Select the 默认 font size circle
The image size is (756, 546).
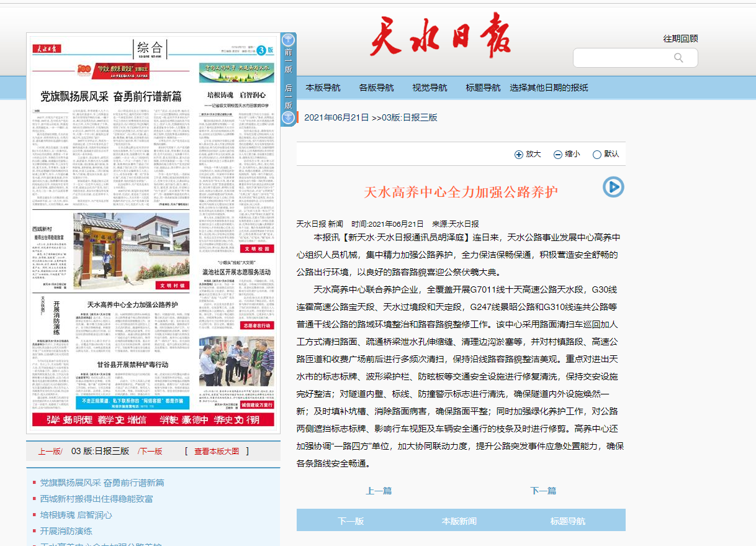click(597, 155)
